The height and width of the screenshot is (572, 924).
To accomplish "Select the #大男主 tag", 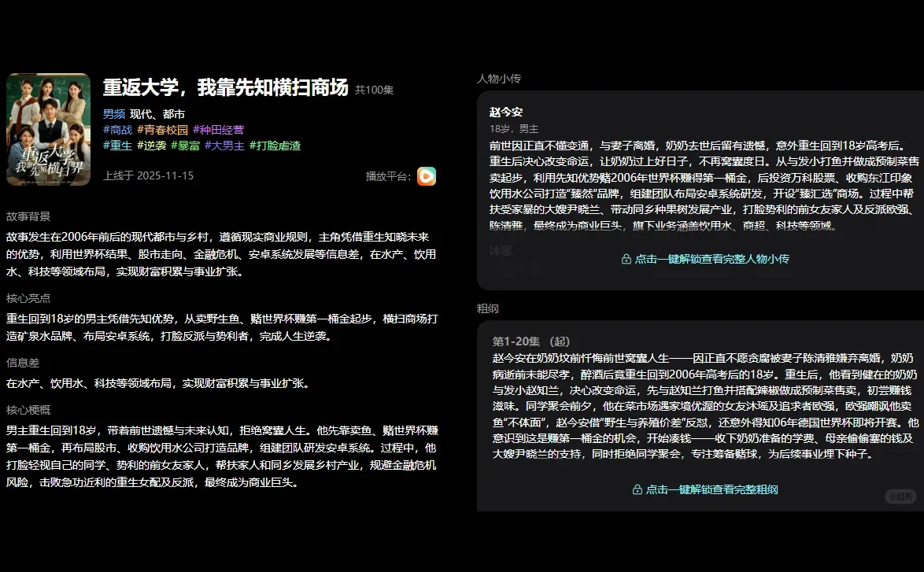I will click(227, 145).
